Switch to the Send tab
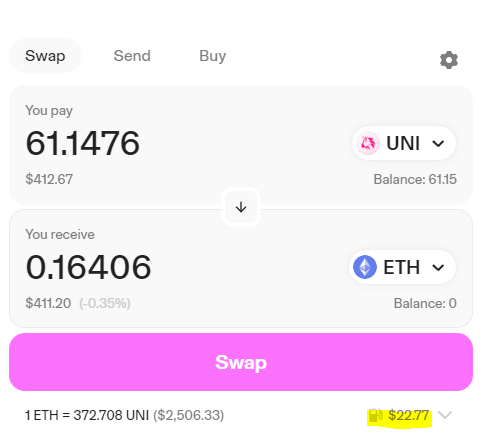 [132, 56]
